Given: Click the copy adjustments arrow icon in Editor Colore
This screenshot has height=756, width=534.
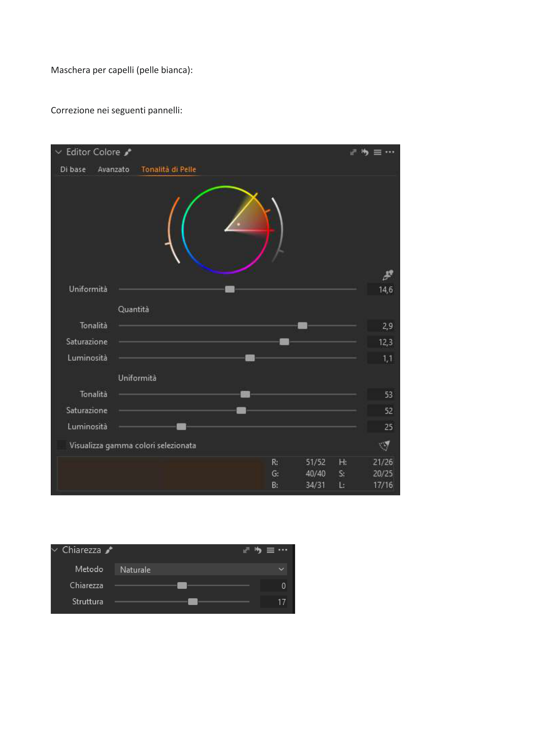Looking at the screenshot, I should click(x=353, y=152).
